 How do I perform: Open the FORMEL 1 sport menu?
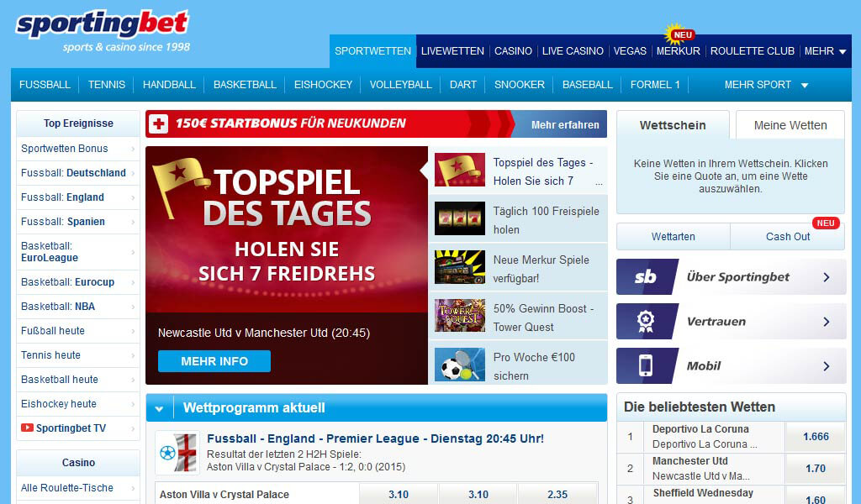pos(655,85)
